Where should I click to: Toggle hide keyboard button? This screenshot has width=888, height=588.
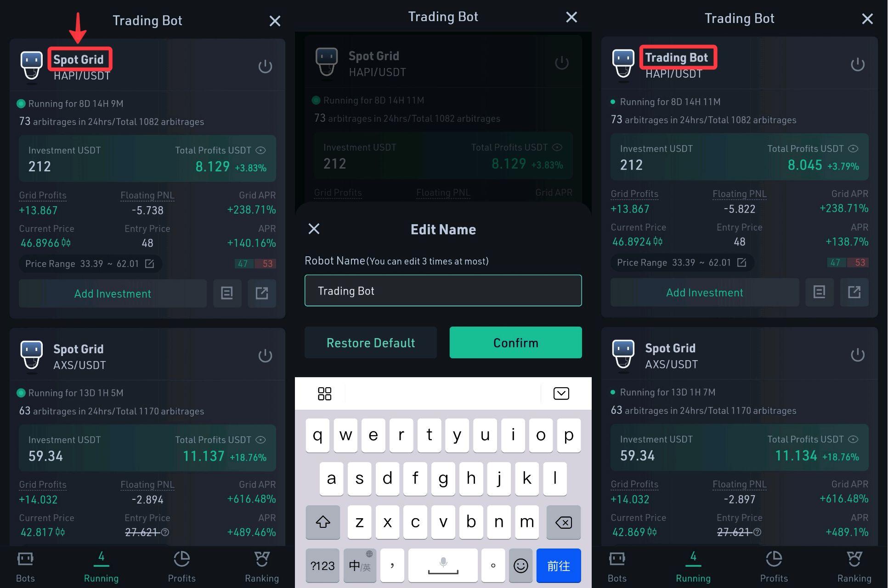tap(560, 393)
